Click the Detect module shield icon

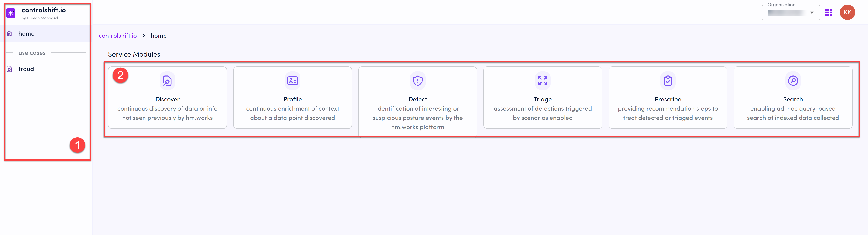coord(417,81)
